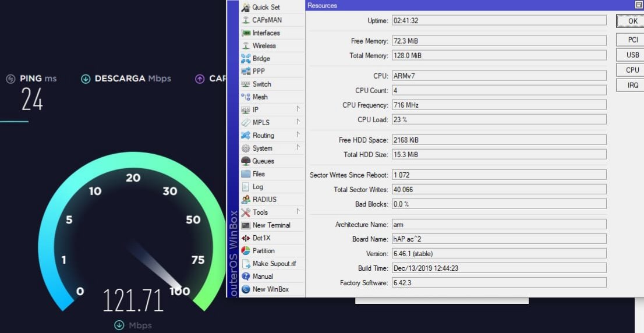Open the Files folder icon
The height and width of the screenshot is (333, 644).
(246, 173)
